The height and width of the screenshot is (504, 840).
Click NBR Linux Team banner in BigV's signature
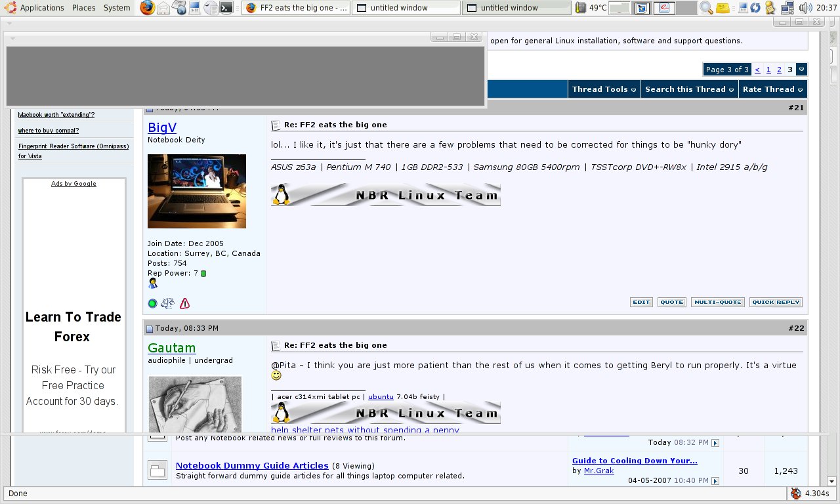[x=386, y=194]
